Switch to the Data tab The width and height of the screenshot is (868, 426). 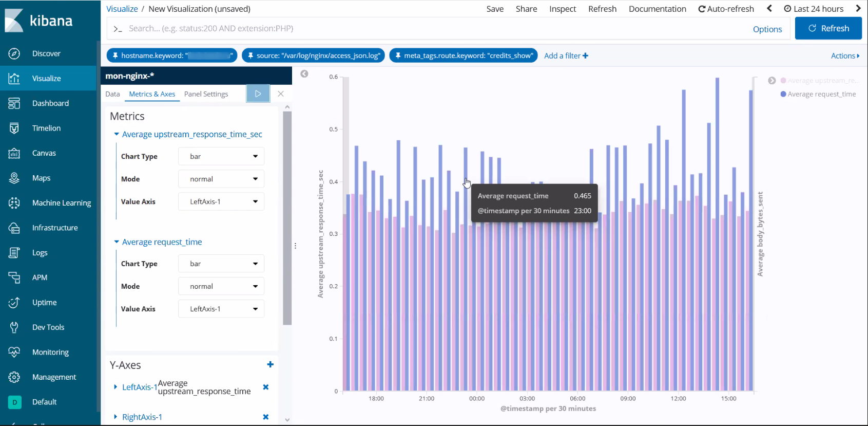click(x=112, y=94)
